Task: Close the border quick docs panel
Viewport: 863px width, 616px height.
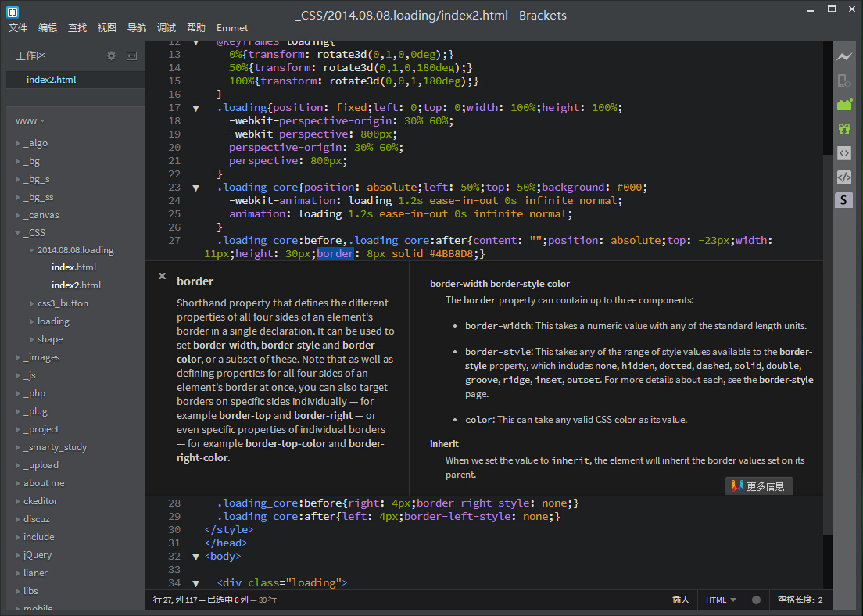Action: (162, 276)
